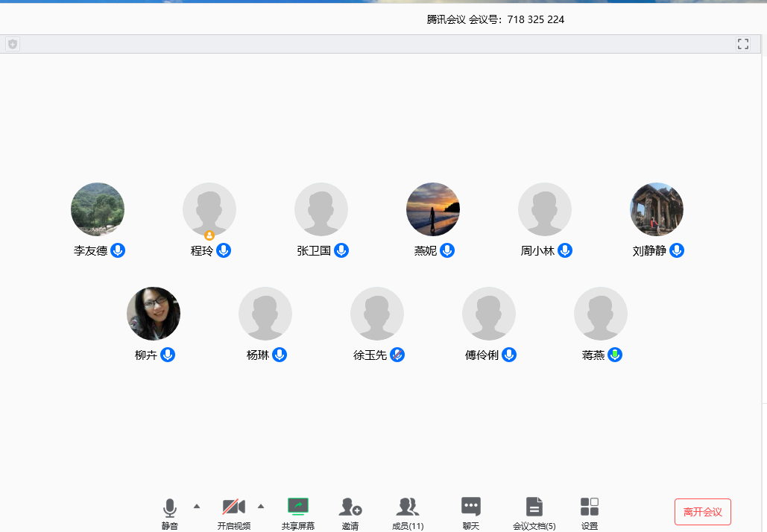This screenshot has height=532, width=767.
Task: Click 燕妮's sunset avatar
Action: click(433, 209)
